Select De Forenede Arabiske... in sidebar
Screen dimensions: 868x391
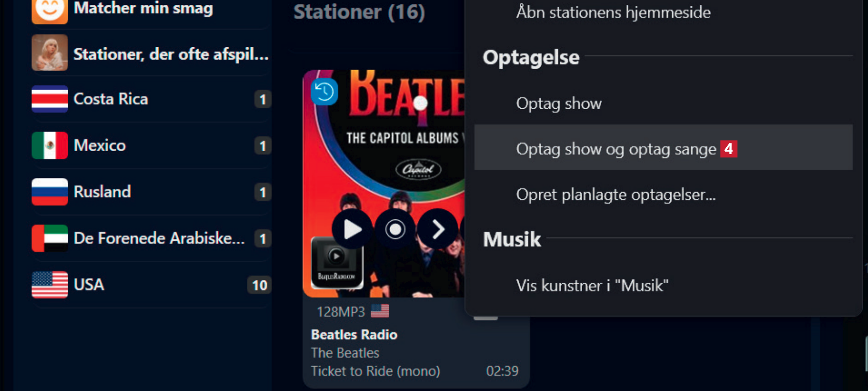tap(159, 238)
